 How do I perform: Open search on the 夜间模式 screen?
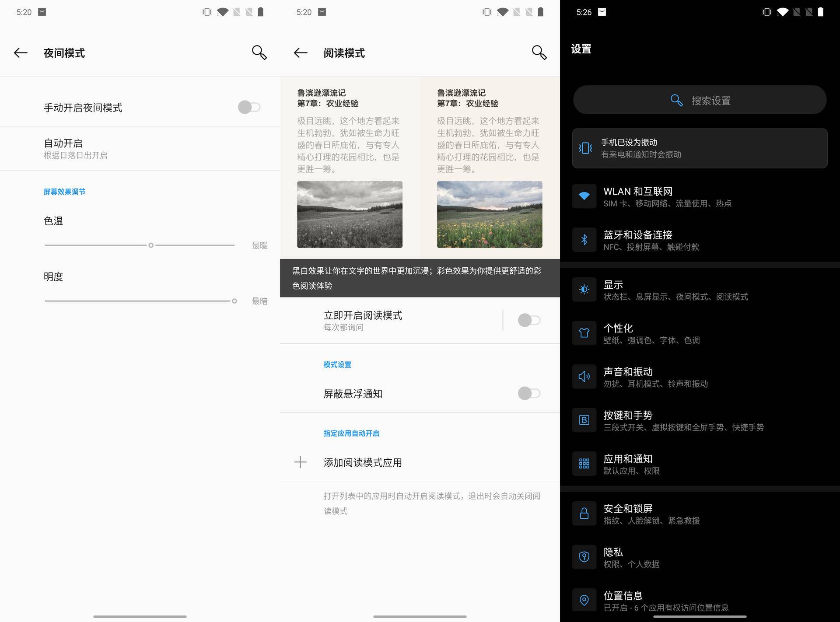click(x=259, y=52)
